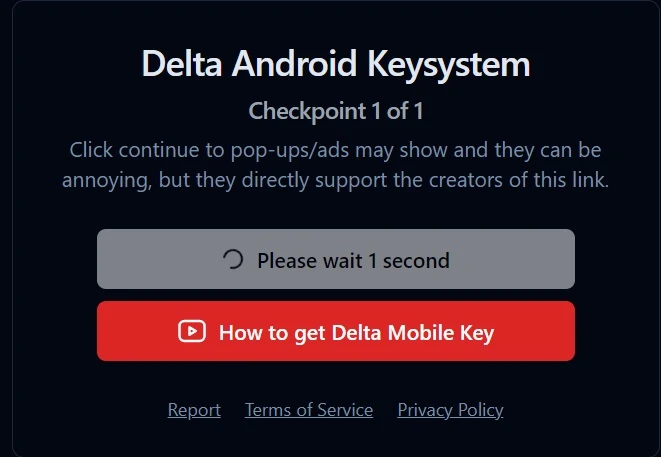Click the word Android in the heading
The height and width of the screenshot is (457, 661).
coord(294,64)
